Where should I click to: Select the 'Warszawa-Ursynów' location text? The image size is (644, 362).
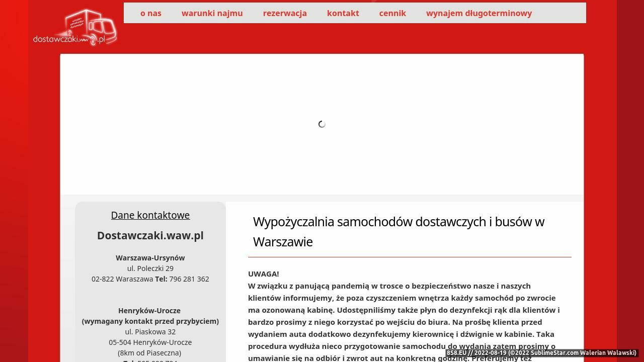[x=150, y=257]
